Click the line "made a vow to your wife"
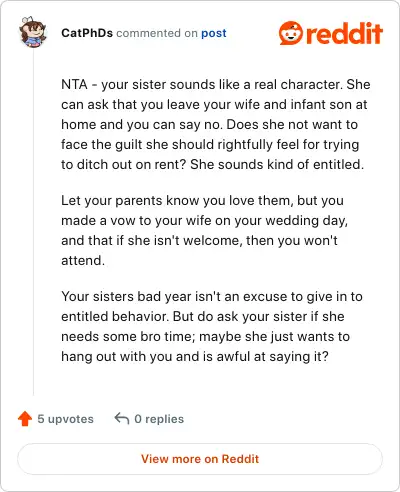 [x=204, y=220]
